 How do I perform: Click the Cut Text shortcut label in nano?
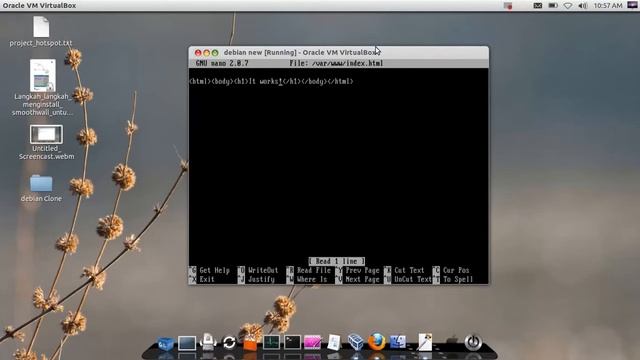coord(409,270)
